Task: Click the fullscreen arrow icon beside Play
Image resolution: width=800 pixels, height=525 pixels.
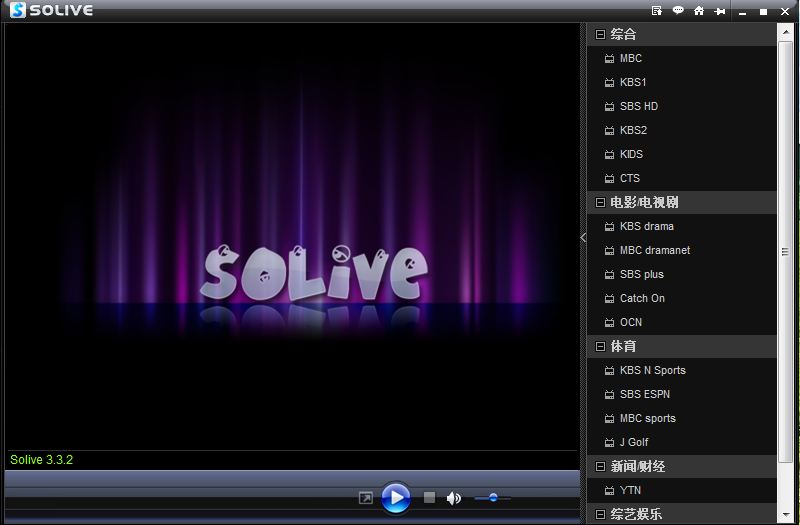Action: coord(366,498)
